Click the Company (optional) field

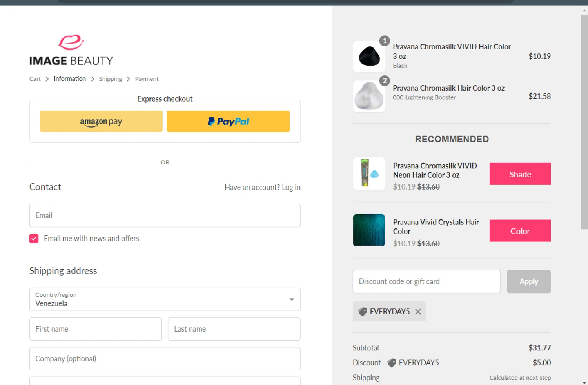point(165,359)
